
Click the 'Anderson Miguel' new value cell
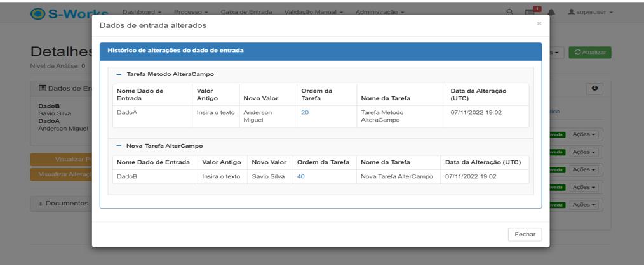267,117
